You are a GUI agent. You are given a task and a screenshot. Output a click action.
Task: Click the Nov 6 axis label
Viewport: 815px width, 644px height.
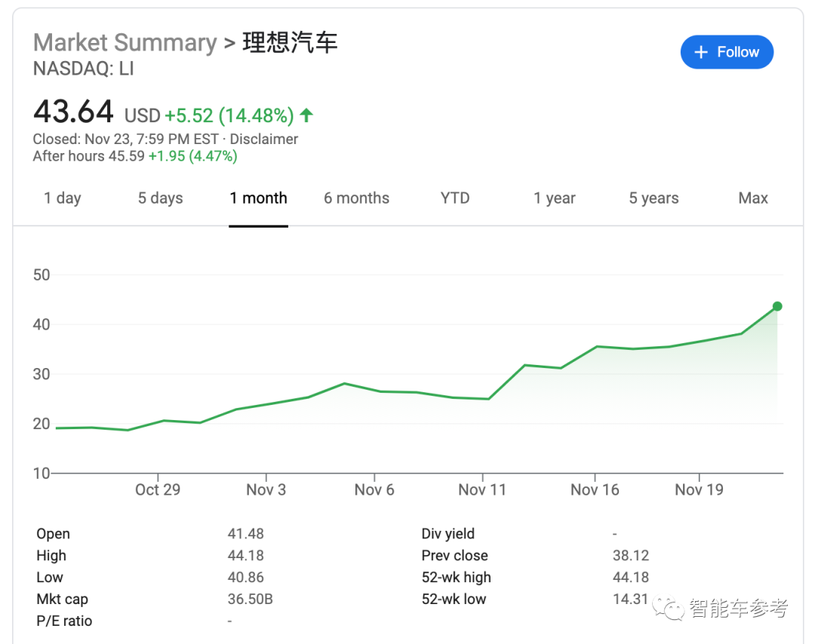tap(374, 489)
